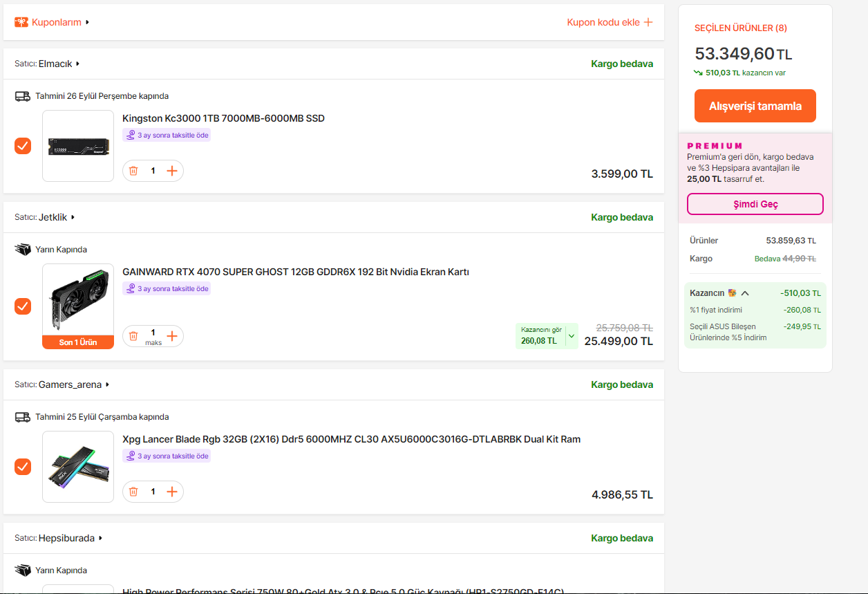Click the PREMIUM banner heading
This screenshot has height=594, width=868.
(x=715, y=146)
